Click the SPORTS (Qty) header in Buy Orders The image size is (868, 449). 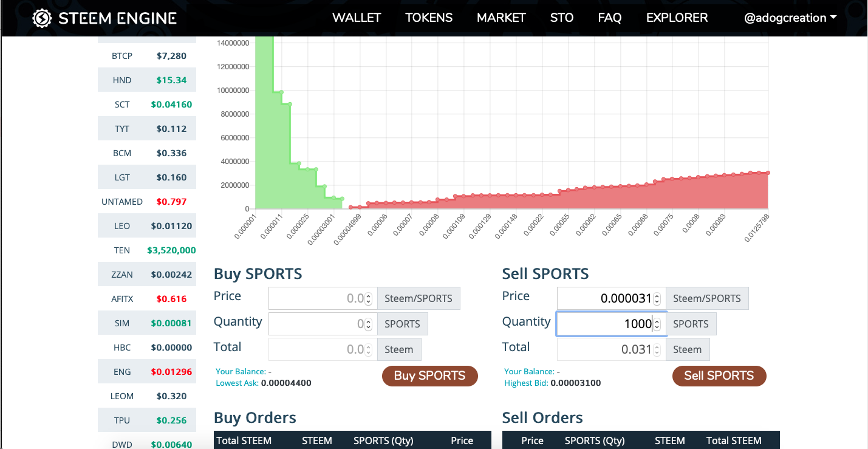tap(384, 440)
